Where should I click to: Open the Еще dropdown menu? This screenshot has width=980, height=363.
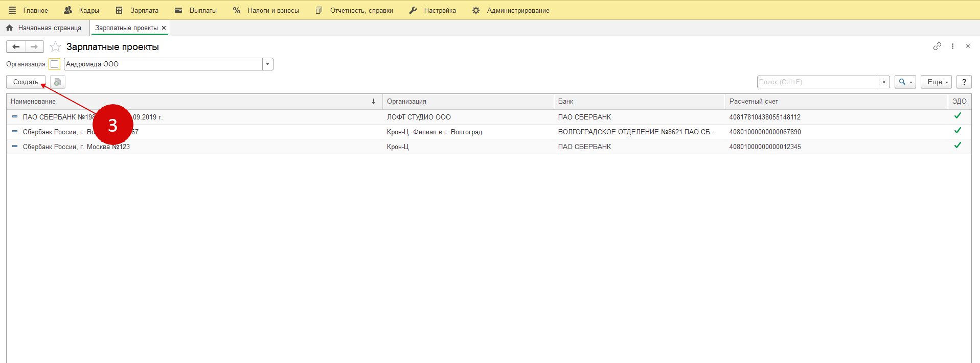click(x=936, y=82)
